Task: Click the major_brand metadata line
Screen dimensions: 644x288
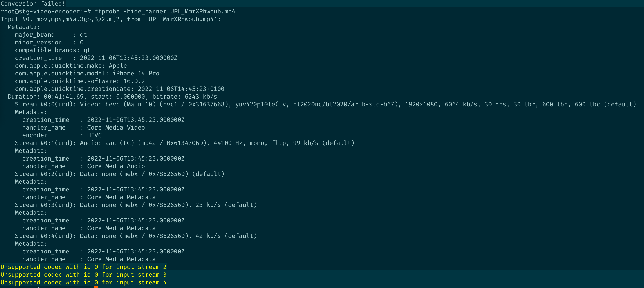Action: [51, 35]
